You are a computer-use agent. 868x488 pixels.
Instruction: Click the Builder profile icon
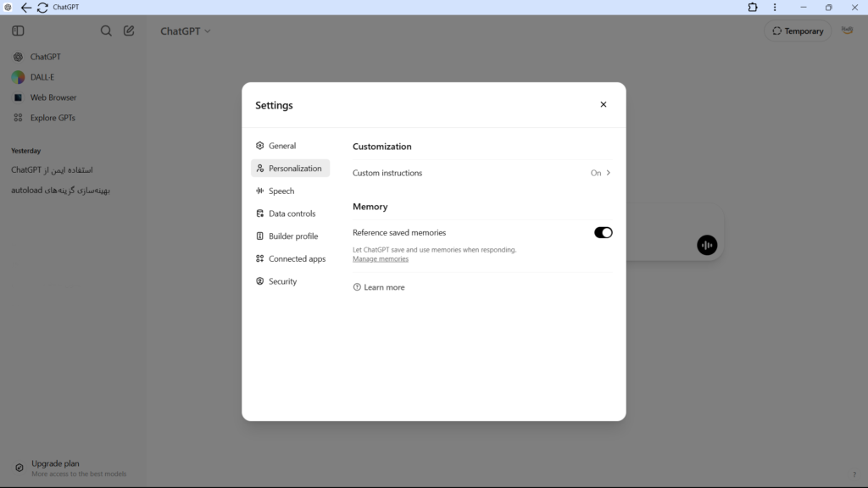tap(259, 236)
